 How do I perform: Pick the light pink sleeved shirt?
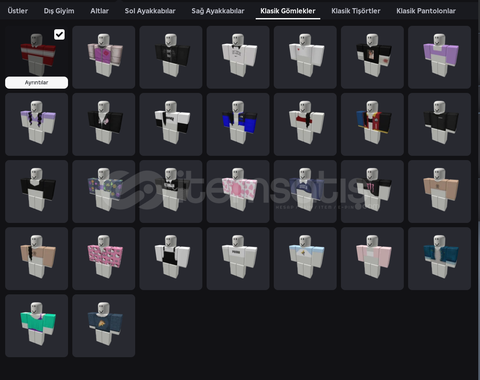(372, 259)
